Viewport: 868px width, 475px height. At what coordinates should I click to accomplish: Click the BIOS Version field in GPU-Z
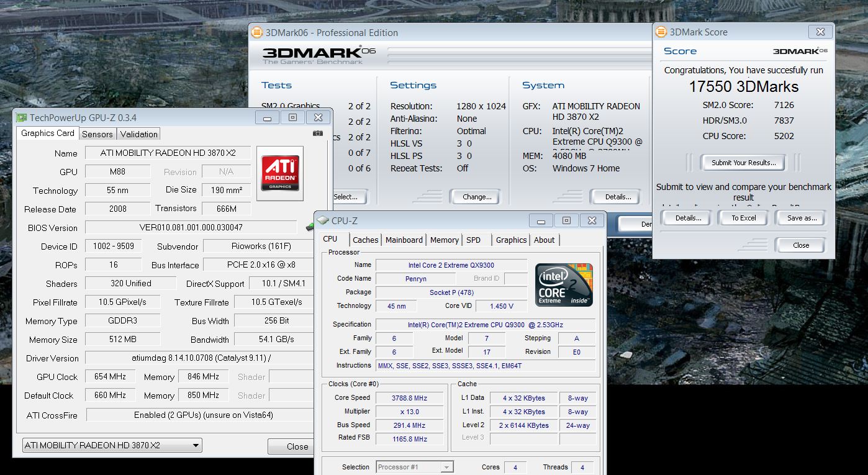coord(191,227)
